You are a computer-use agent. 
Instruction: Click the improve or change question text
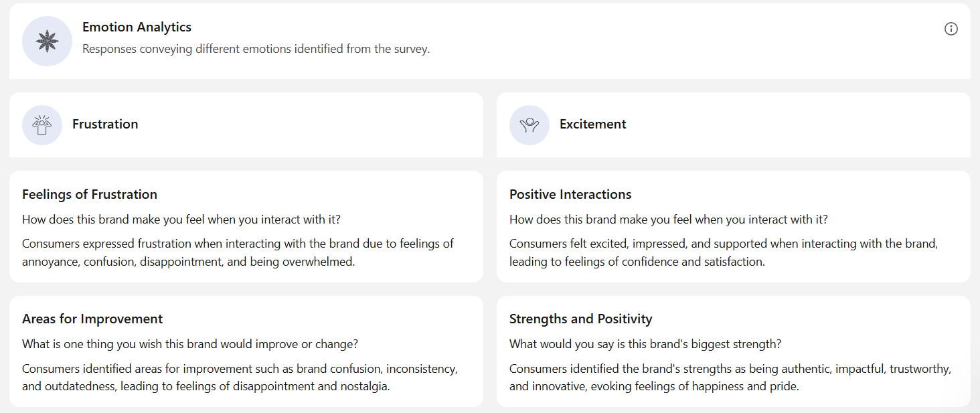tap(190, 344)
